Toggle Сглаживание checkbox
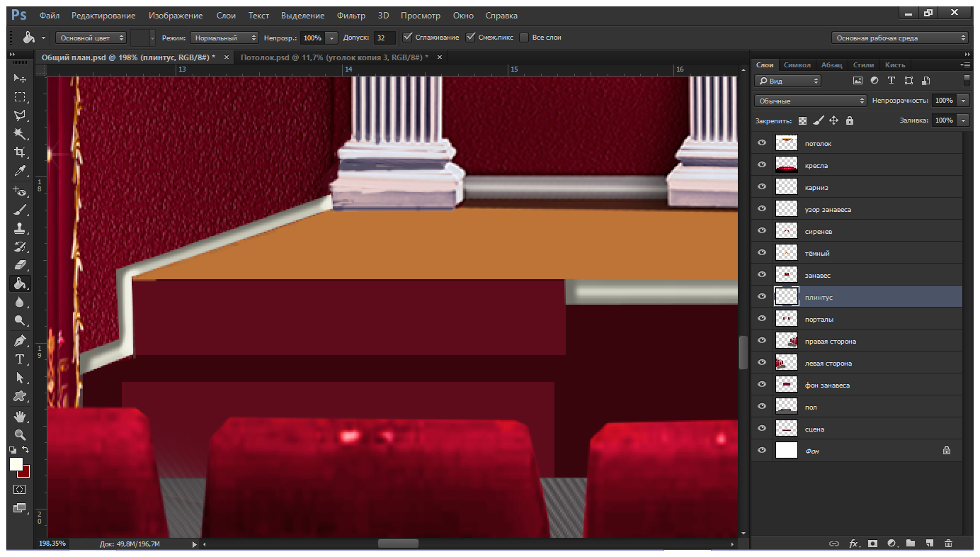 point(407,38)
